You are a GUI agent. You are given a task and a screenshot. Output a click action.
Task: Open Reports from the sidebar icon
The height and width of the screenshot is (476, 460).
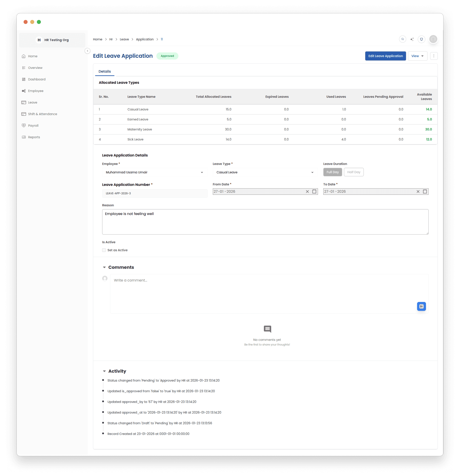click(23, 137)
